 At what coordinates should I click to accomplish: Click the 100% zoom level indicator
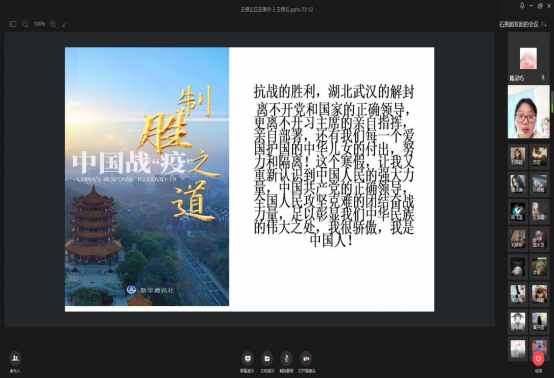pos(39,24)
